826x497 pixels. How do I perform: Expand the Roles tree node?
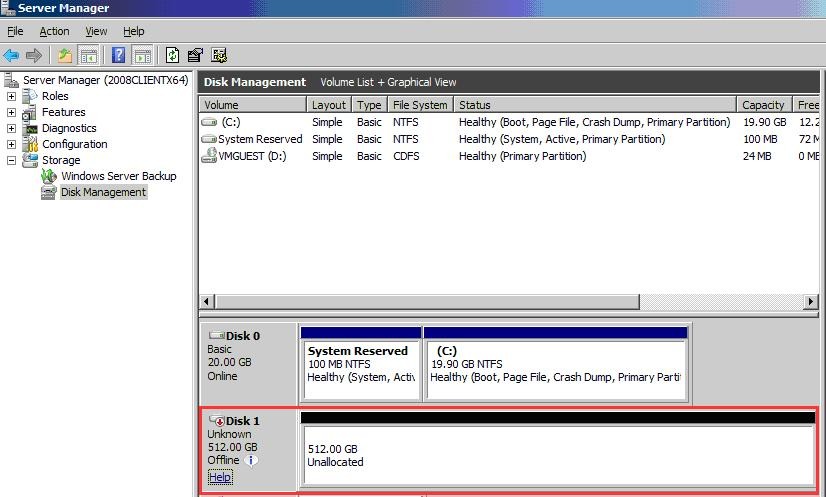click(12, 97)
